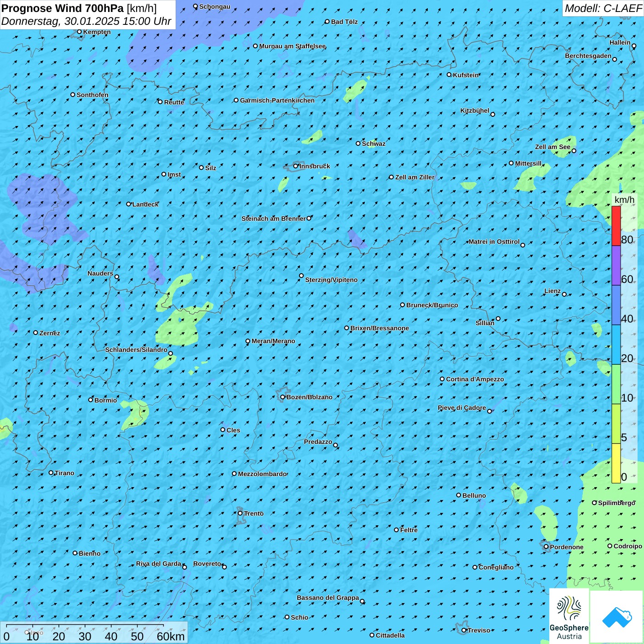Click the 'Pieve di Cadore' label
The width and height of the screenshot is (644, 644).
(x=462, y=408)
